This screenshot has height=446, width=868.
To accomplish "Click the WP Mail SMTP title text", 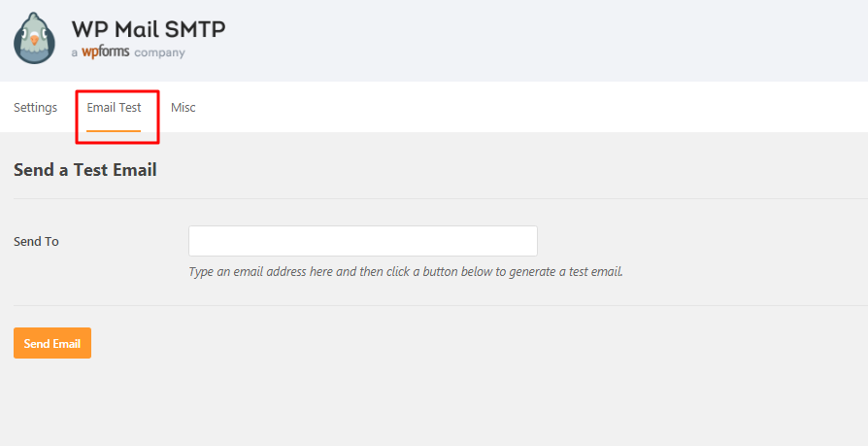I will (149, 28).
